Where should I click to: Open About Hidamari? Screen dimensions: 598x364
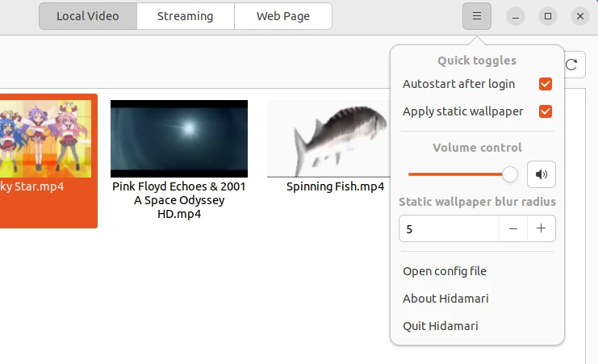(445, 299)
